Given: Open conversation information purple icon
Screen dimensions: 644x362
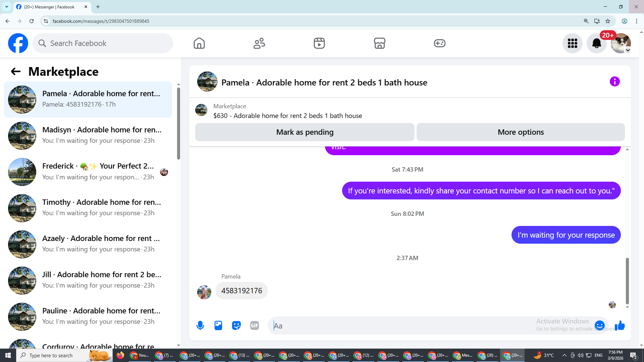Looking at the screenshot, I should (614, 81).
